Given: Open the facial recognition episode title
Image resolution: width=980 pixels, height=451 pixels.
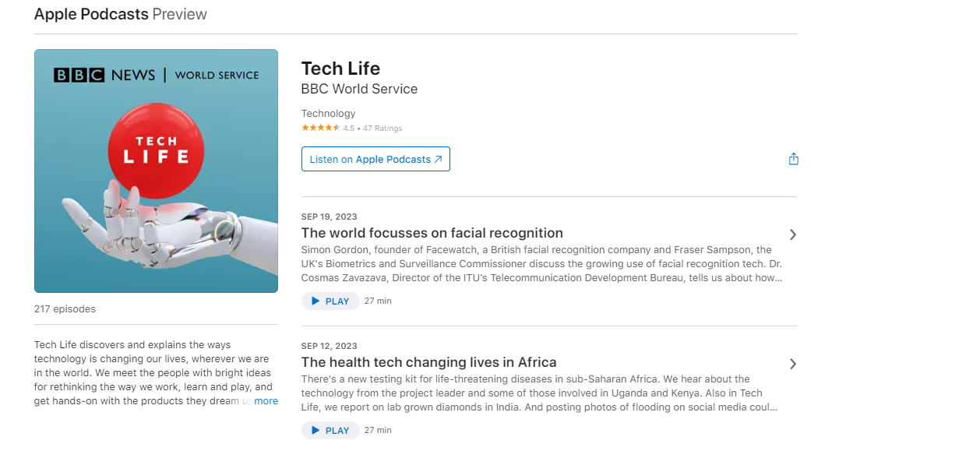Looking at the screenshot, I should pyautogui.click(x=432, y=232).
